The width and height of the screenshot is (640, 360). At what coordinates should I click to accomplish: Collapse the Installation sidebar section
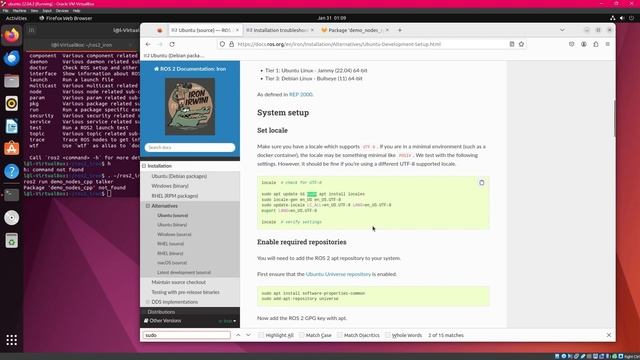(x=144, y=166)
